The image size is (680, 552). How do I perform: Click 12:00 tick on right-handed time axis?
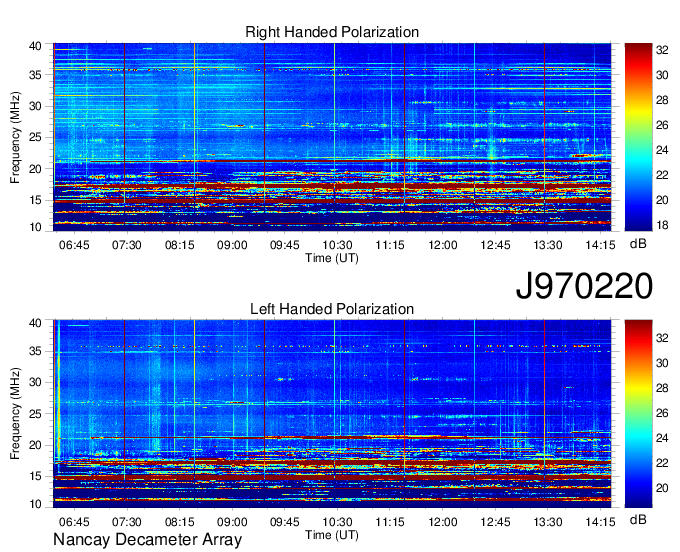pyautogui.click(x=442, y=245)
